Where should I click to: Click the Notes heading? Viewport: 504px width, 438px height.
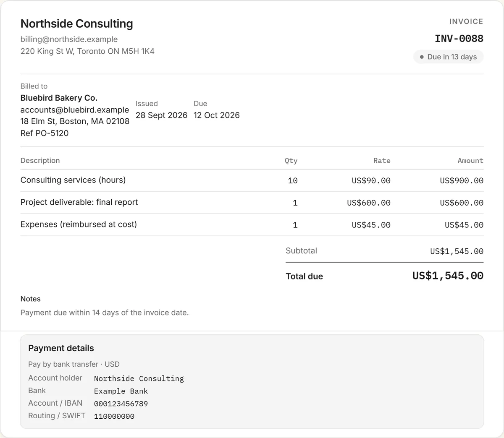pyautogui.click(x=31, y=299)
